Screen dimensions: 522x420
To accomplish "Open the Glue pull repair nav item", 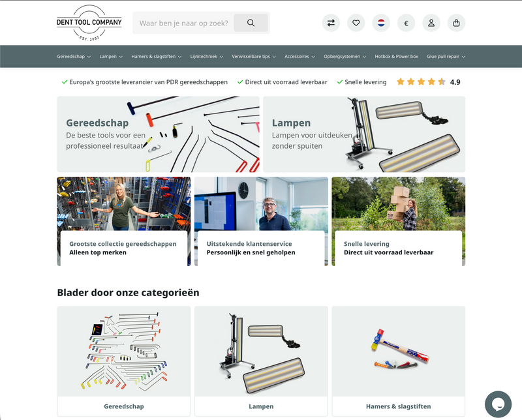I will pos(443,57).
